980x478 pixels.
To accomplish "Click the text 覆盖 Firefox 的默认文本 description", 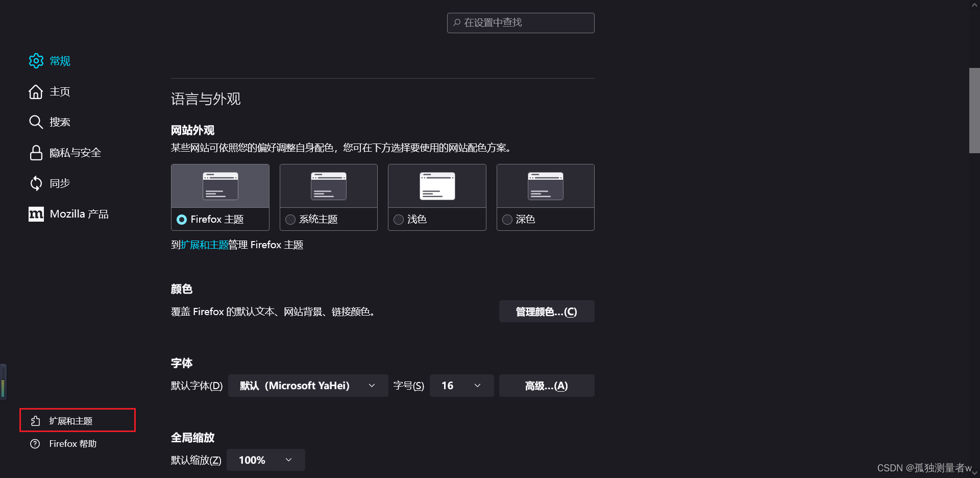I will (274, 312).
